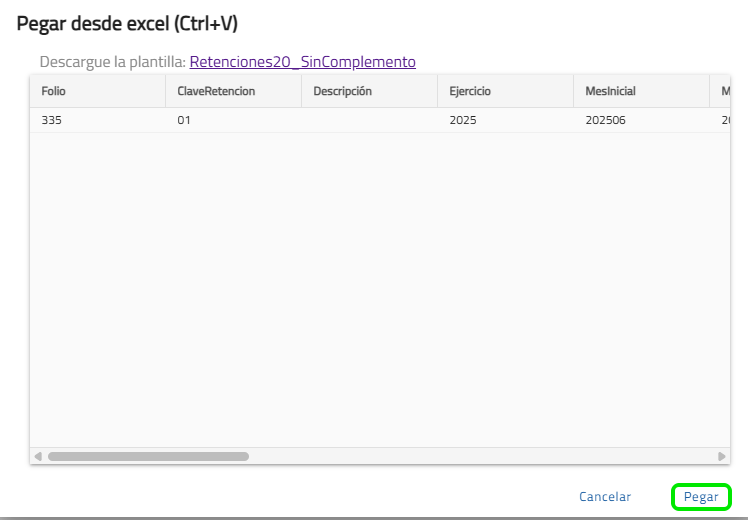The image size is (748, 520).
Task: Click the horizontal scrollbar right arrow
Action: 722,456
